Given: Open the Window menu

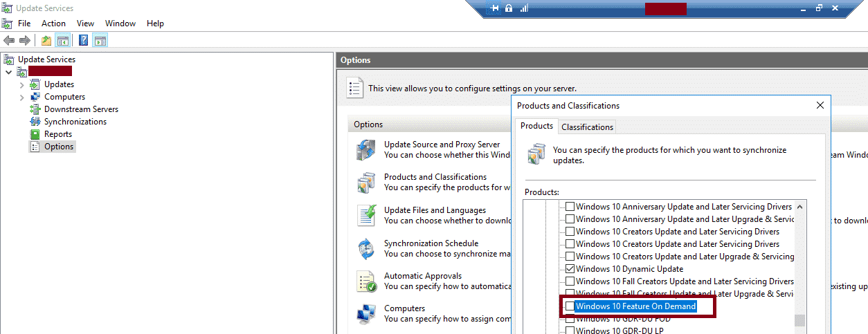Looking at the screenshot, I should (120, 24).
